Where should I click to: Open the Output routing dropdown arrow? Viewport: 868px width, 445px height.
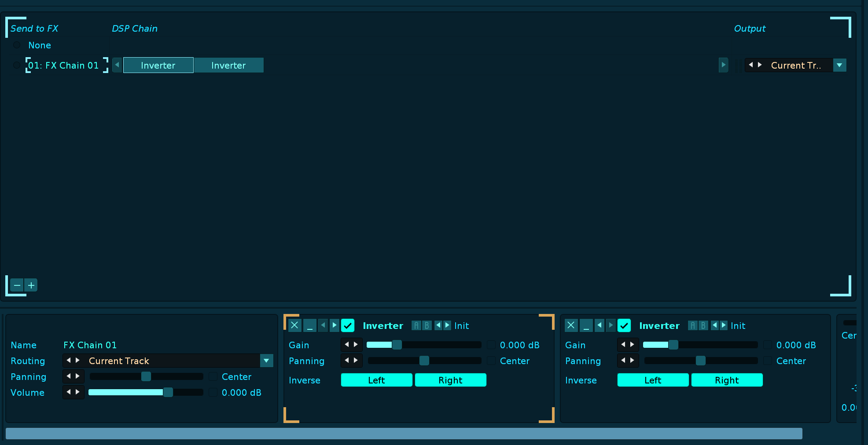tap(839, 65)
